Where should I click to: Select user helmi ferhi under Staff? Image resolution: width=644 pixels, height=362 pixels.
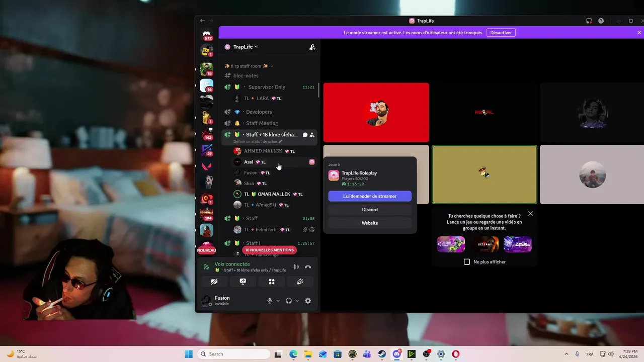(274, 230)
